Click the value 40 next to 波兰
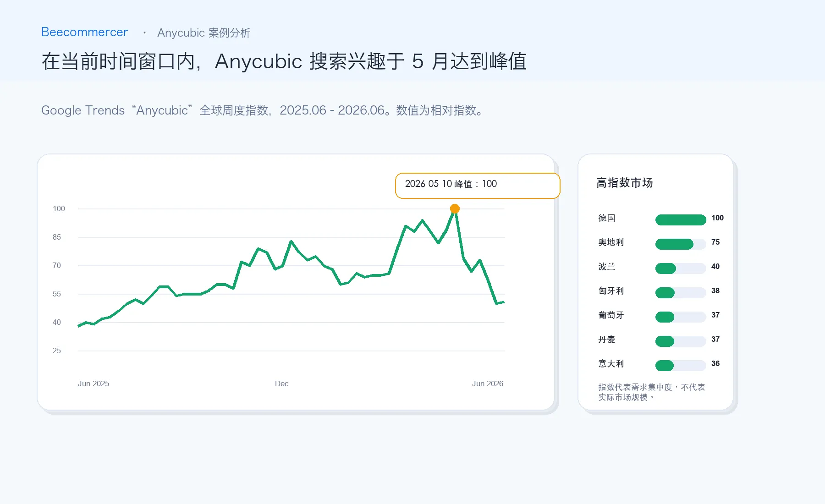This screenshot has height=504, width=825. (x=715, y=266)
